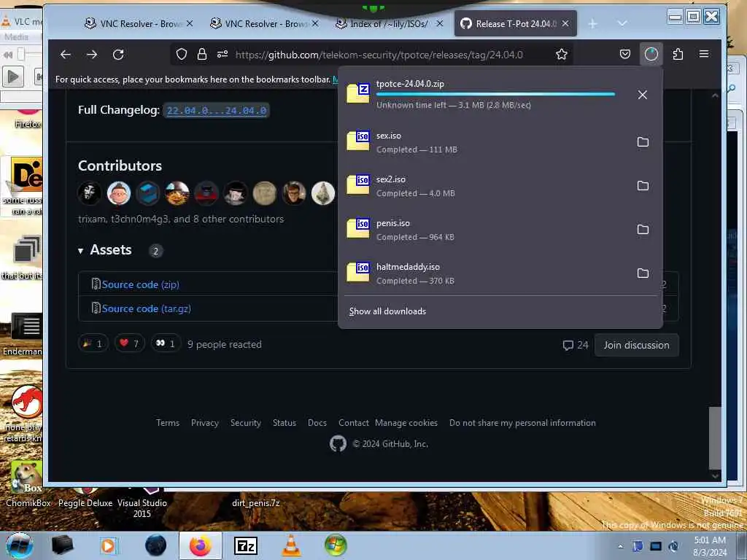Reload the GitHub release page
Image resolution: width=747 pixels, height=560 pixels.
coord(118,55)
